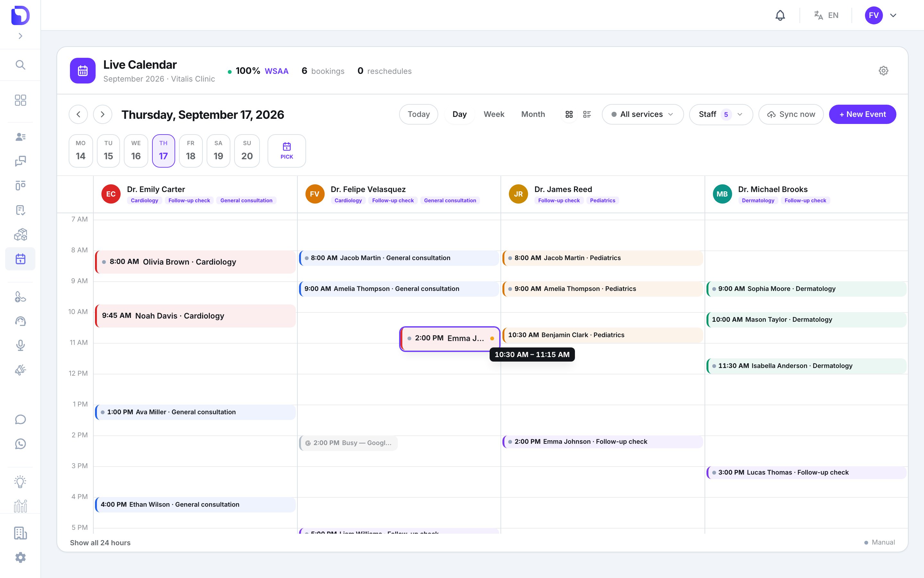Expand the sidebar with chevron arrow
Image resolution: width=924 pixels, height=578 pixels.
(20, 36)
